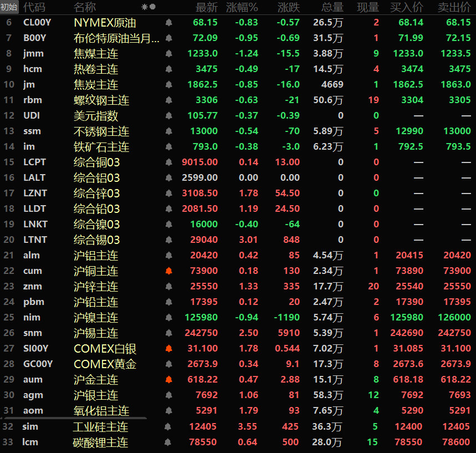This screenshot has width=476, height=453.
Task: Click the horizontal scrollbar under 氧化铝主连 row
Action: click(74, 419)
